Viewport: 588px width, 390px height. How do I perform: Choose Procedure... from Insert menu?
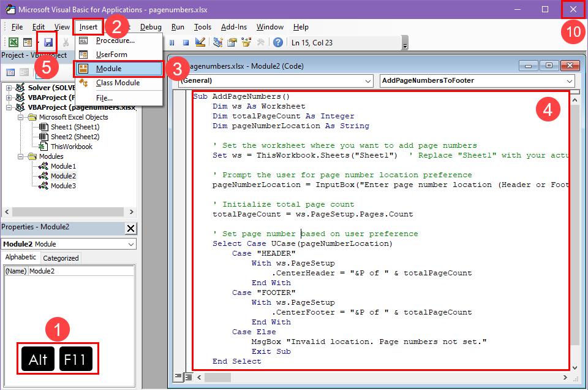(119, 40)
